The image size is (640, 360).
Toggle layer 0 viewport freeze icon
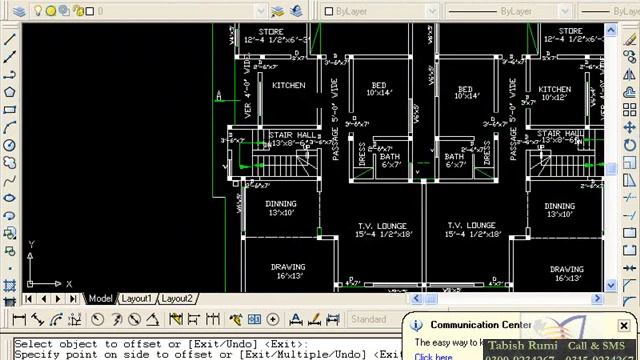tap(64, 11)
